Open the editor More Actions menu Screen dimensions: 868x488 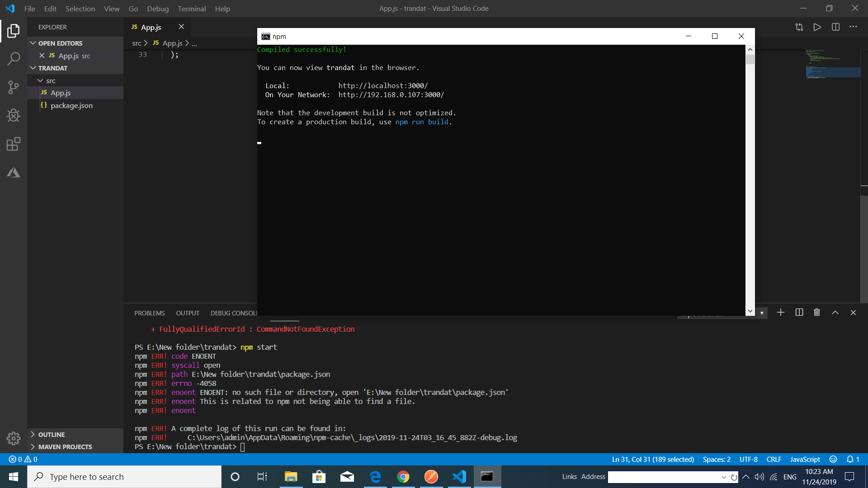(x=853, y=27)
